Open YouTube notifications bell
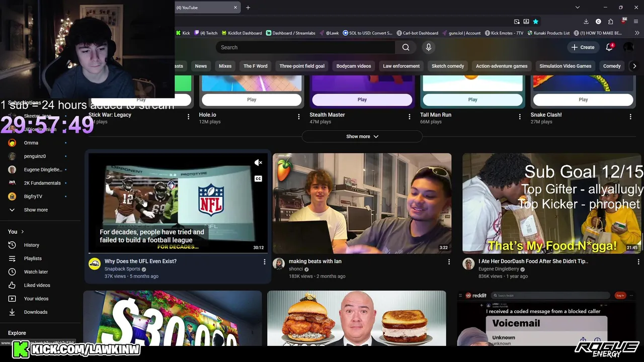644x362 pixels. pos(609,47)
